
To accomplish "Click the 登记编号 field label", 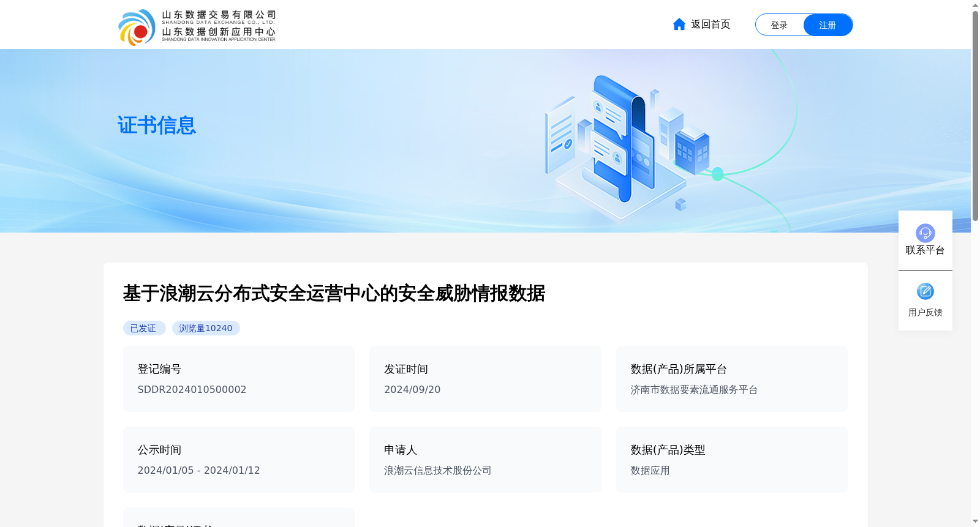I will 159,369.
